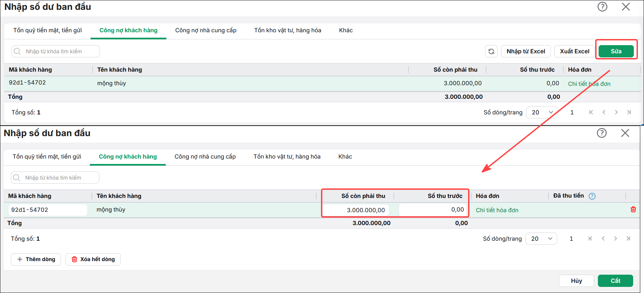
Task: Click page number 1 in lower pagination
Action: click(571, 239)
